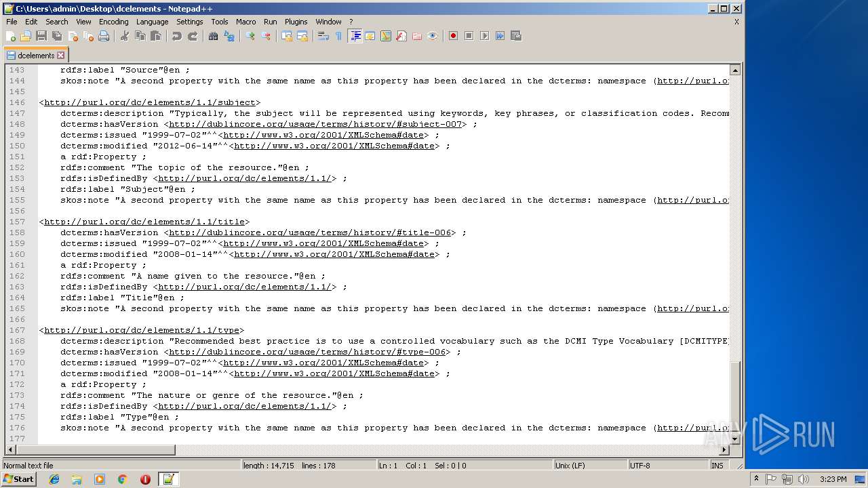
Task: Start macro recording with red button
Action: click(x=453, y=36)
